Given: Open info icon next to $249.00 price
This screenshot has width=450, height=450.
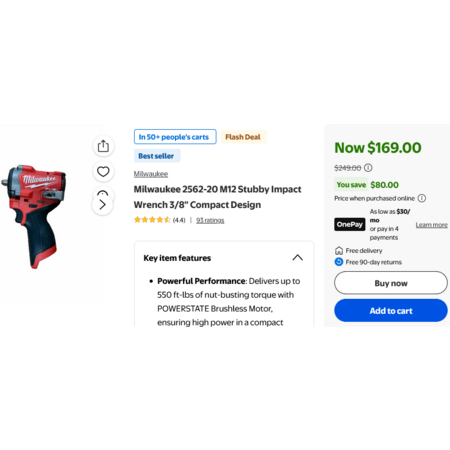Looking at the screenshot, I should [x=368, y=167].
